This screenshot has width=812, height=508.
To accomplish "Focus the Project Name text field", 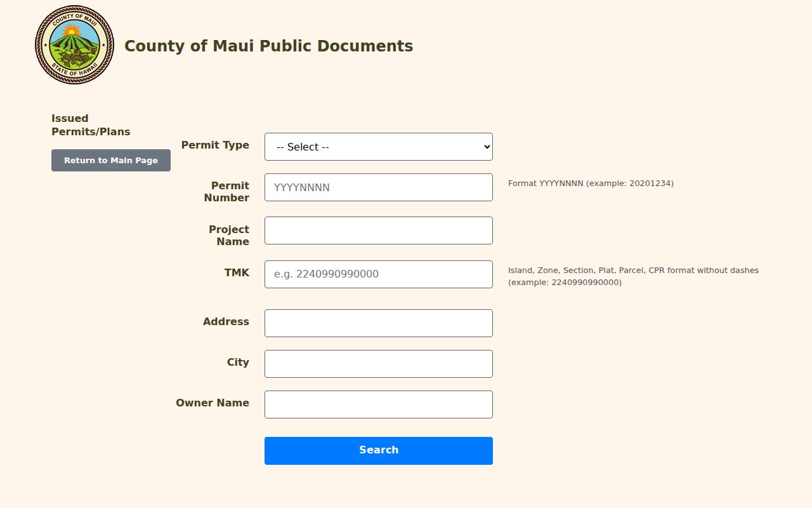I will [379, 231].
